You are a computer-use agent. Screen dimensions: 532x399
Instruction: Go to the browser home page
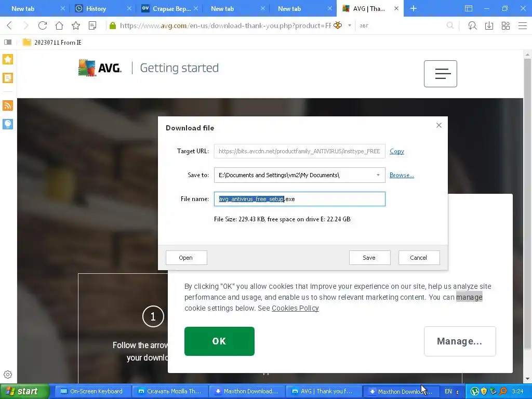59,25
